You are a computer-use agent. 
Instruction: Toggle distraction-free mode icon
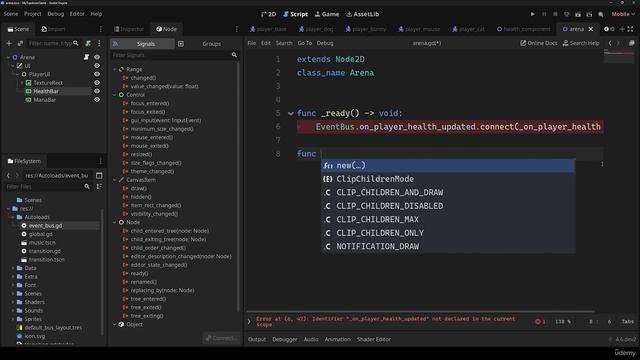pyautogui.click(x=631, y=29)
